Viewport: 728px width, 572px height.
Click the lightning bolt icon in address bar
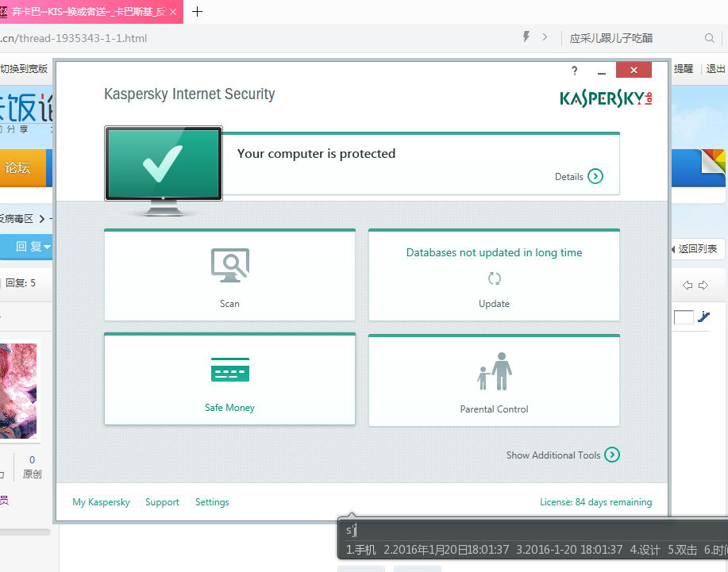pyautogui.click(x=526, y=37)
